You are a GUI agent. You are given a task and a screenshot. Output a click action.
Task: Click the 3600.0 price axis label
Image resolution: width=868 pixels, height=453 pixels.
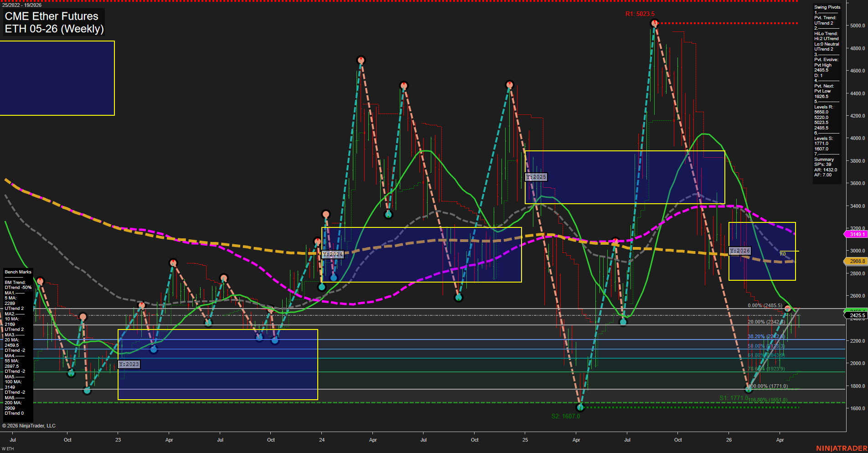[858, 184]
